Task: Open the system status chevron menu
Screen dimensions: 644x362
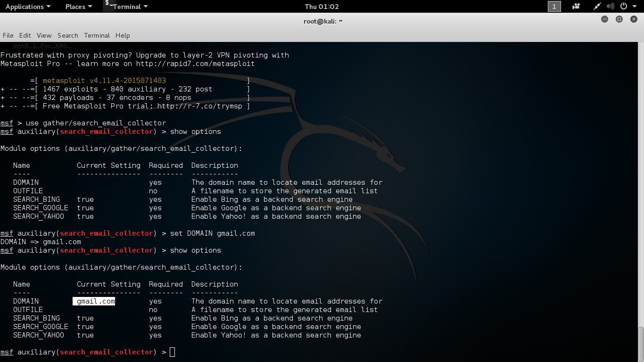Action: click(635, 7)
